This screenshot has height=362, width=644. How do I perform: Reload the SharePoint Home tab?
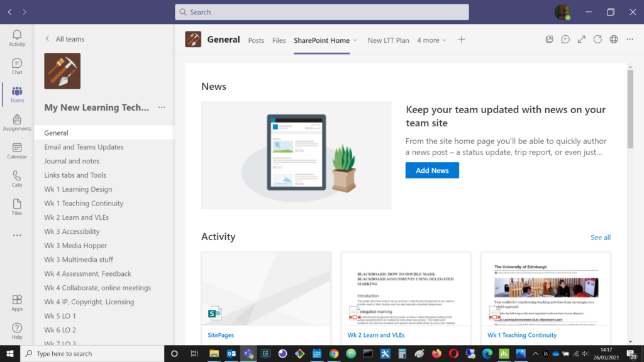pyautogui.click(x=597, y=40)
